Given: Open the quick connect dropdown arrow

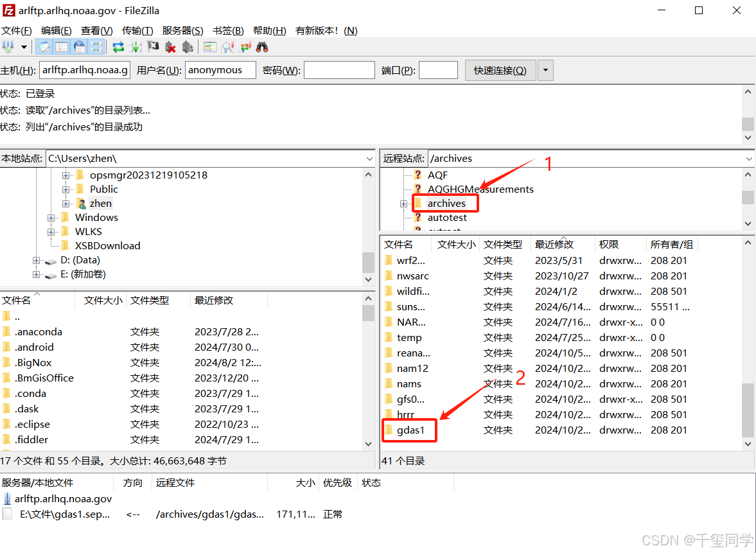Looking at the screenshot, I should tap(545, 69).
